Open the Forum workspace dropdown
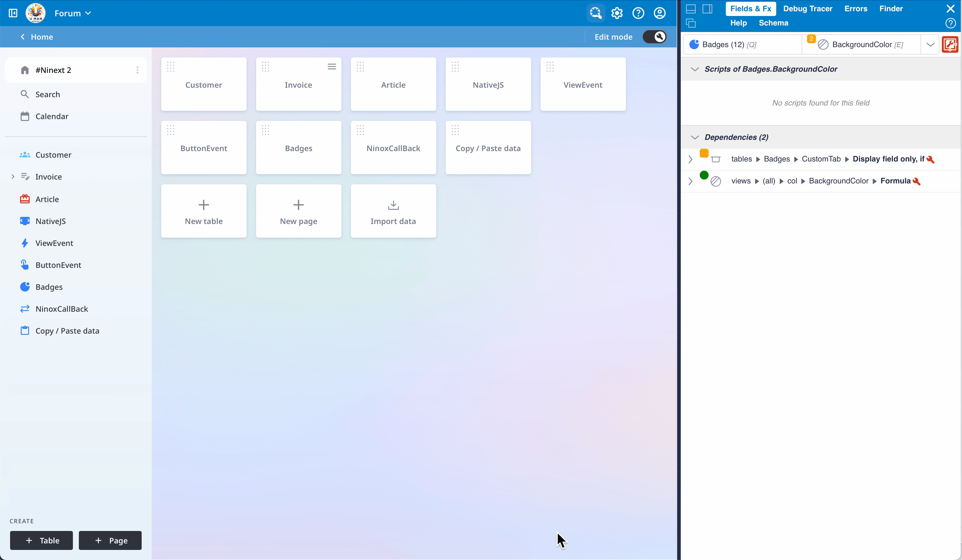This screenshot has width=962, height=560. (x=73, y=13)
